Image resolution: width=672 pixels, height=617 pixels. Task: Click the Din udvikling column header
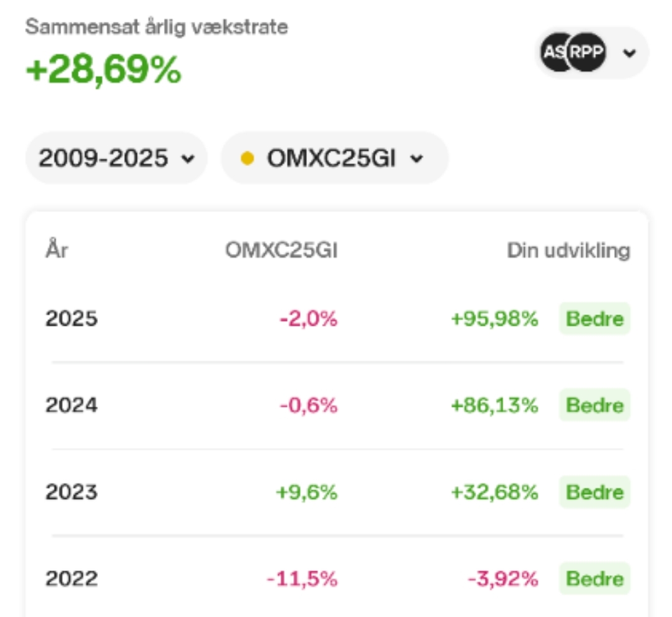pos(568,251)
